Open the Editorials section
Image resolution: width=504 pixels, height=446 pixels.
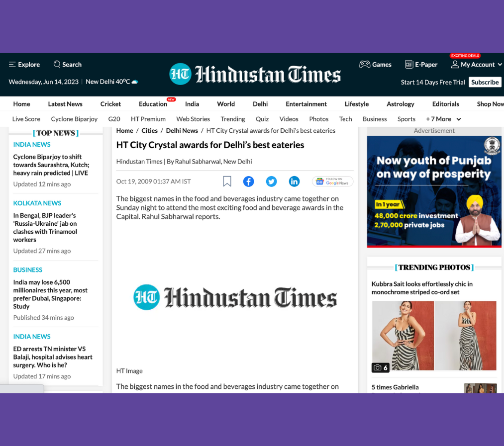(445, 104)
